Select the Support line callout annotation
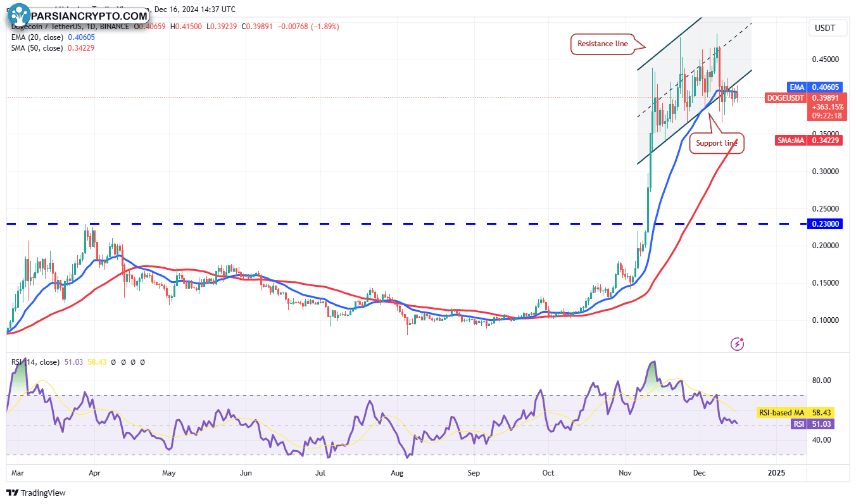 [x=717, y=143]
